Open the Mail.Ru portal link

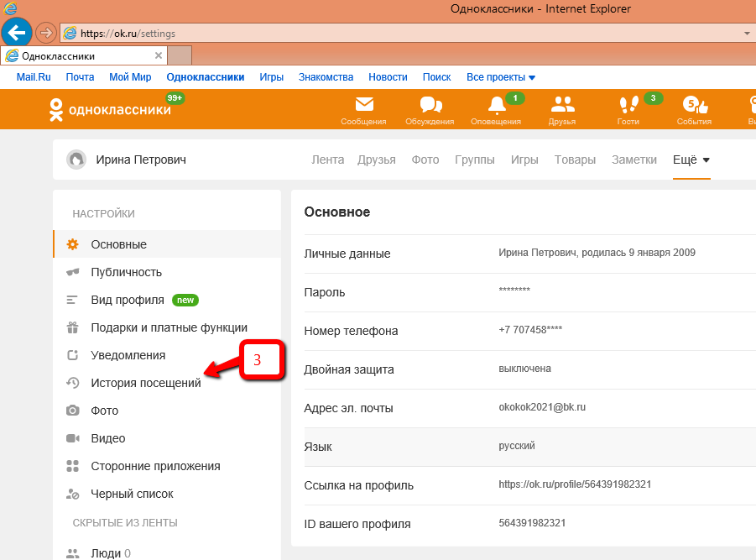point(34,77)
